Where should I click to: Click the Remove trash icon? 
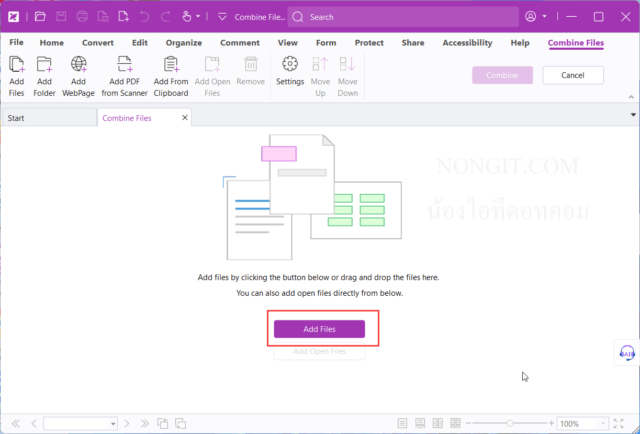tap(251, 71)
